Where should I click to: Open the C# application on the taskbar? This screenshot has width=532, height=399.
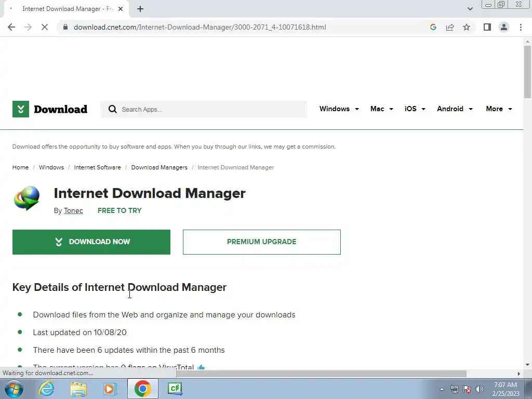[175, 389]
